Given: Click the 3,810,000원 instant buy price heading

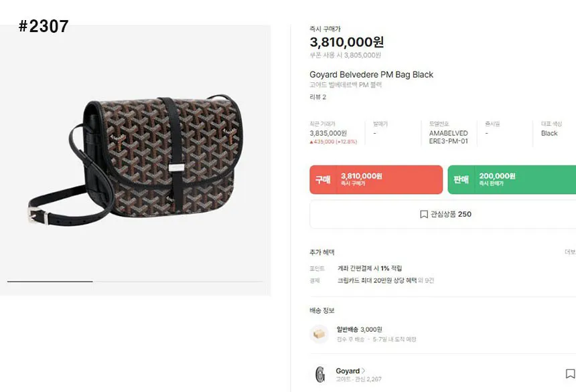Looking at the screenshot, I should (x=346, y=43).
